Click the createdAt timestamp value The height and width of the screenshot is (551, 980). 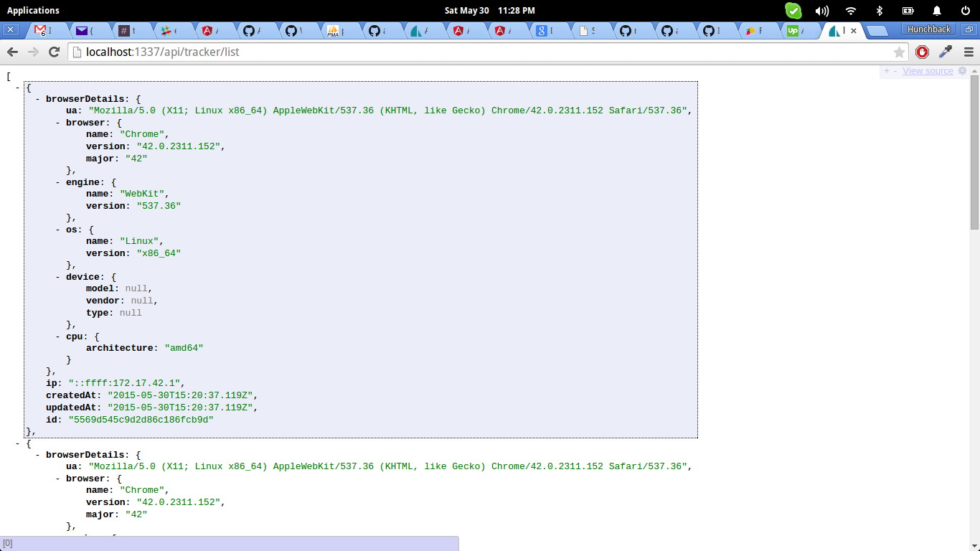click(x=181, y=396)
